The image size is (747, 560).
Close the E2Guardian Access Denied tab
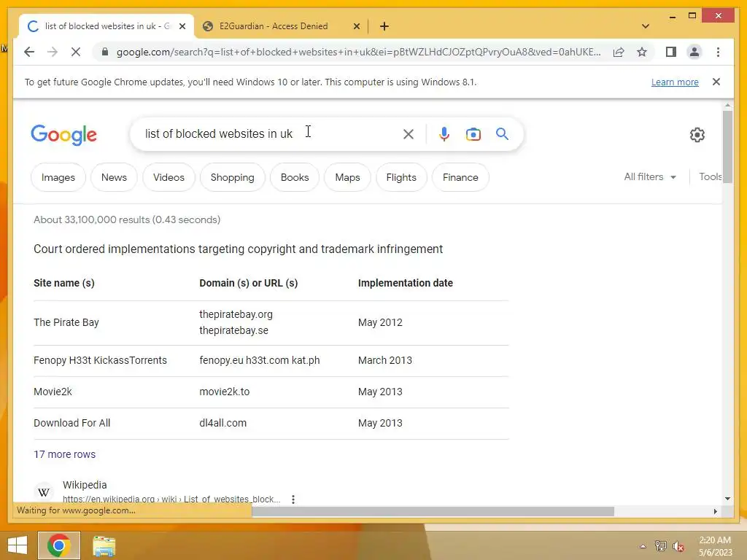356,26
